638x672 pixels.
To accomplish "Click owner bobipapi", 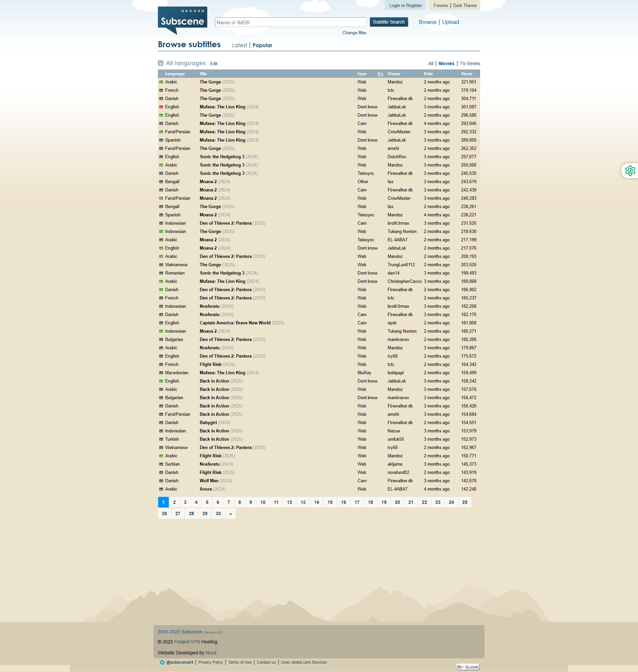I will 395,373.
